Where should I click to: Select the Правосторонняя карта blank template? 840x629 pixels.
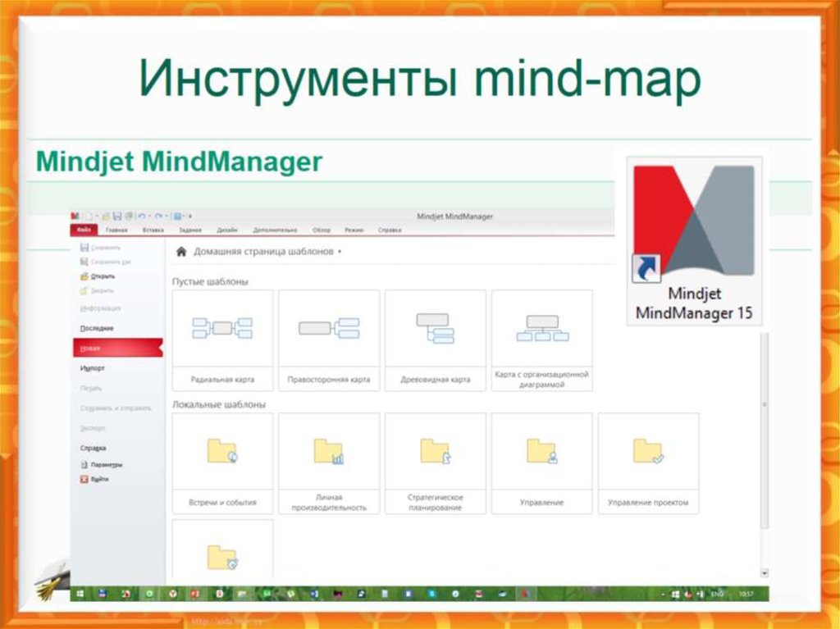click(x=329, y=340)
